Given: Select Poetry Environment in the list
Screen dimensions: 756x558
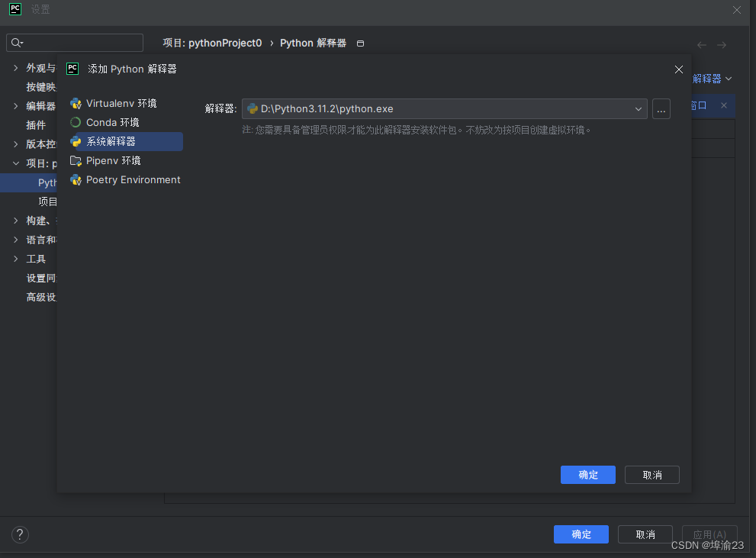Looking at the screenshot, I should coord(126,180).
